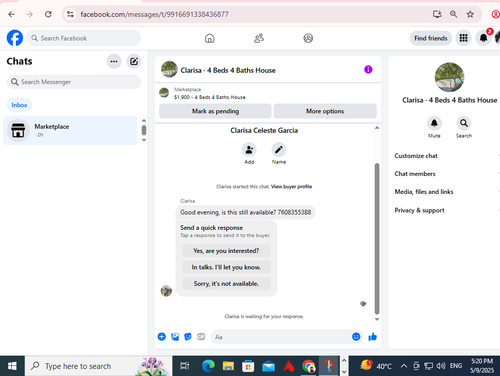This screenshot has height=376, width=500.
Task: Attach a photo using image icon
Action: coord(175,337)
